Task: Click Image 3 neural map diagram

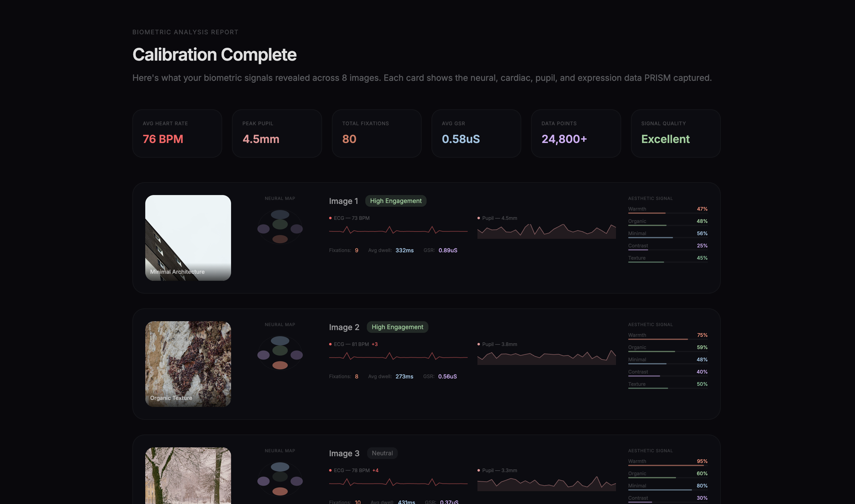Action: click(x=280, y=479)
